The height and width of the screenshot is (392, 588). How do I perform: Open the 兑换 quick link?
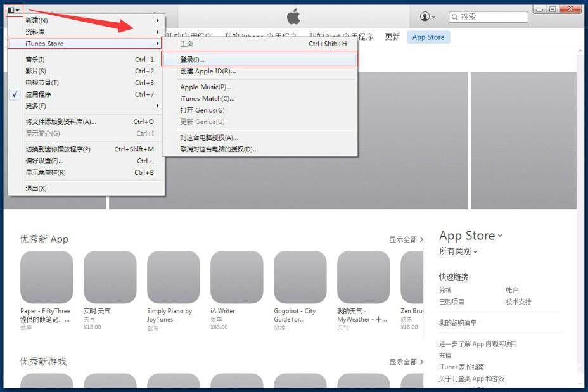(445, 290)
